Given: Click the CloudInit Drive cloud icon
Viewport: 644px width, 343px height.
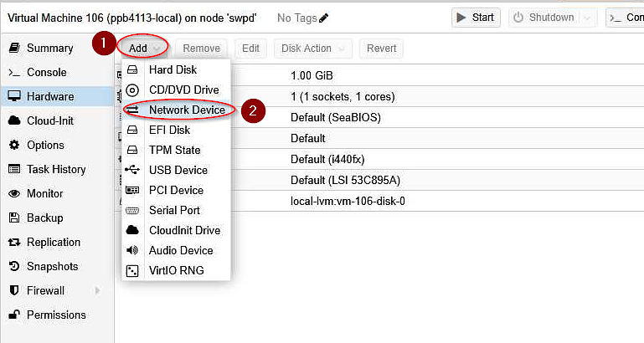Looking at the screenshot, I should point(132,230).
